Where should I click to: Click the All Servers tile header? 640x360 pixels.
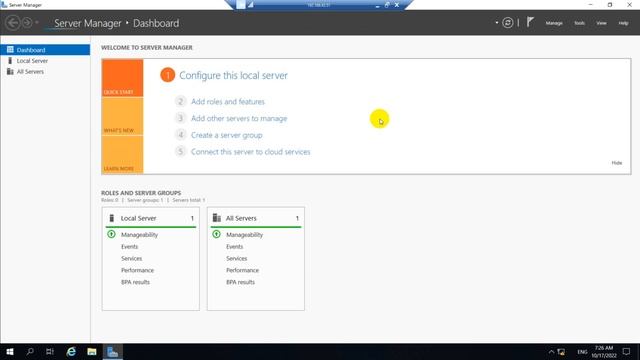[256, 218]
